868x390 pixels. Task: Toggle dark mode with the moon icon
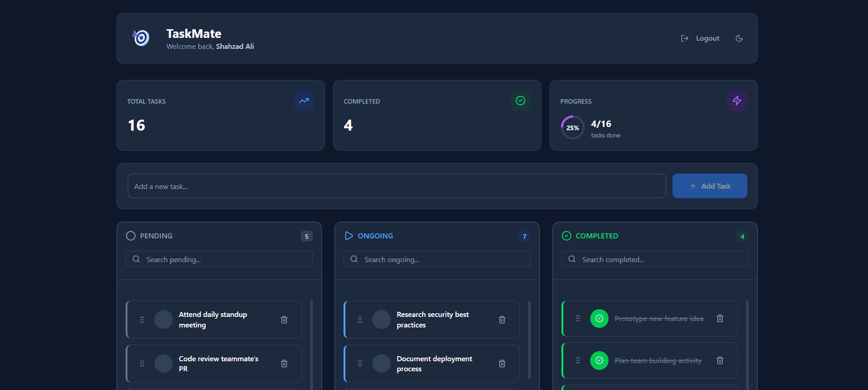[x=739, y=38]
